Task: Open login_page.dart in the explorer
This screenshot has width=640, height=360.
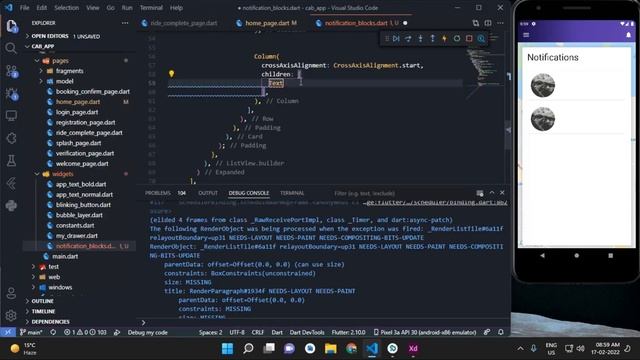Action: click(x=77, y=112)
